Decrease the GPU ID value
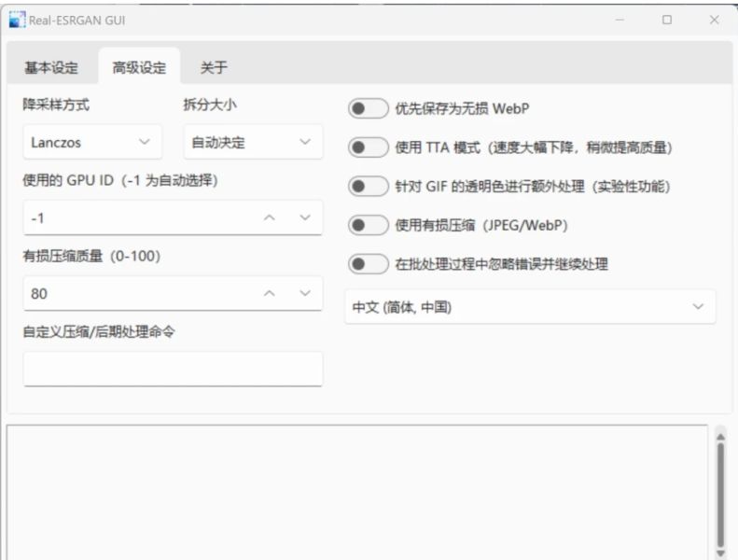 coord(305,217)
